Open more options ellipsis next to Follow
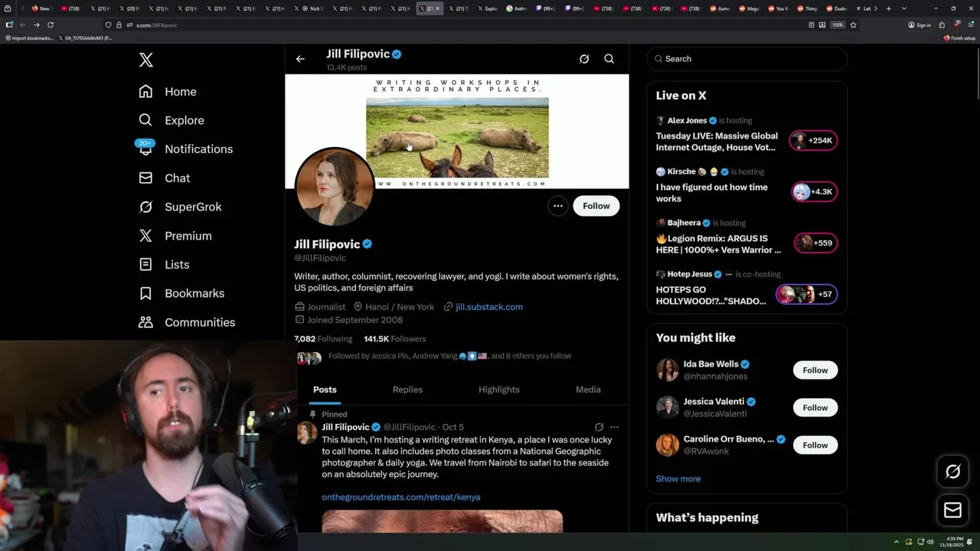 pyautogui.click(x=558, y=206)
